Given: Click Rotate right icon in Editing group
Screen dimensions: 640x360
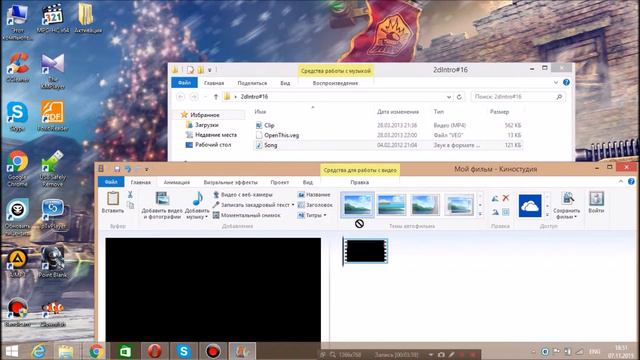Looking at the screenshot, I should pyautogui.click(x=495, y=211).
